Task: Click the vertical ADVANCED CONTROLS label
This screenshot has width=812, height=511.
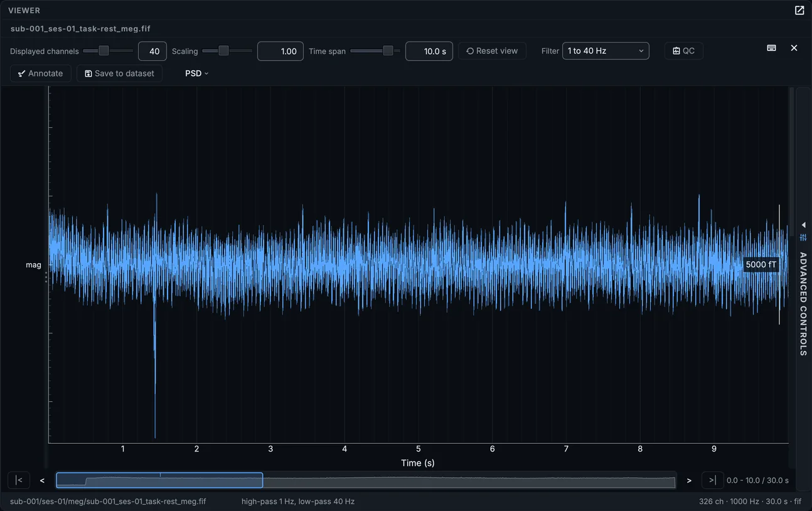Action: coord(803,304)
